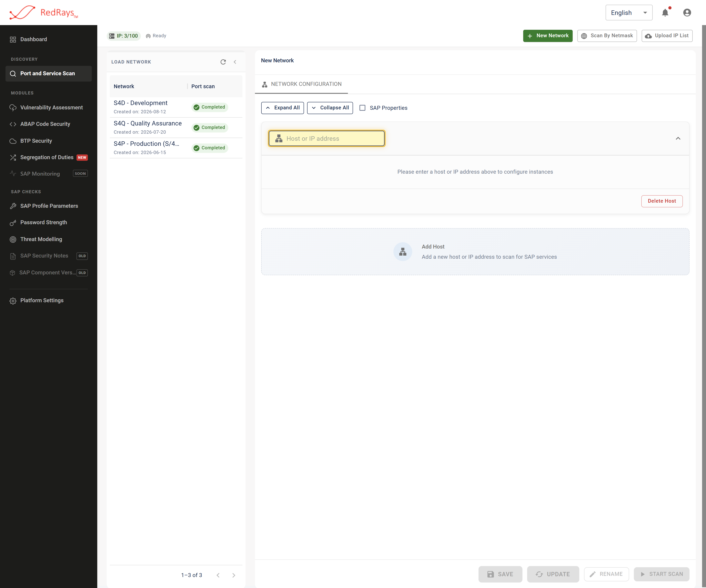Viewport: 706px width, 588px height.
Task: Open the user account menu
Action: point(687,13)
